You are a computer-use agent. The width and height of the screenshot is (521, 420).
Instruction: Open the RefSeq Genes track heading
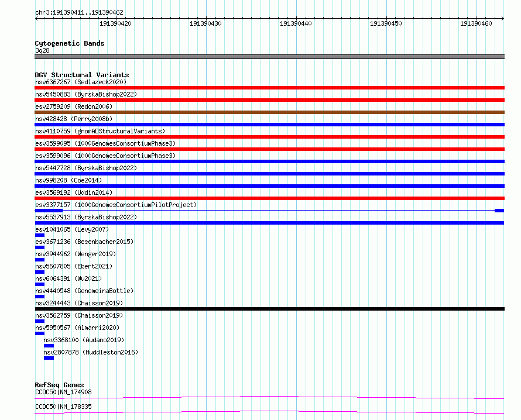point(59,385)
